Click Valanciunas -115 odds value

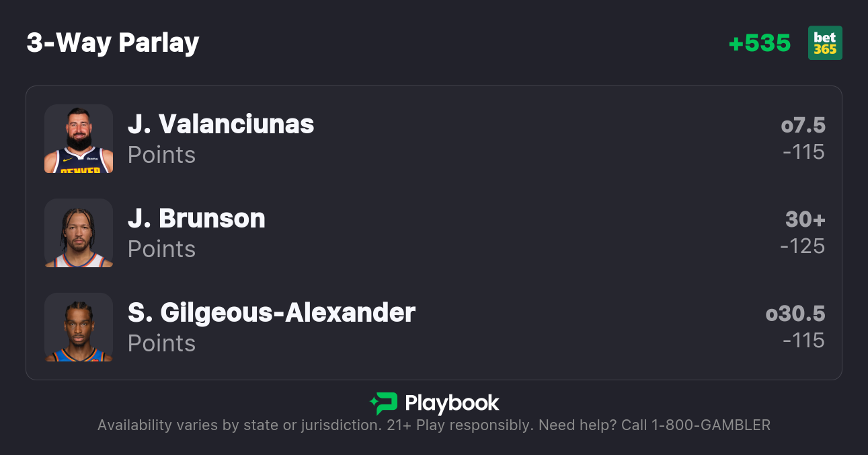[x=803, y=152]
